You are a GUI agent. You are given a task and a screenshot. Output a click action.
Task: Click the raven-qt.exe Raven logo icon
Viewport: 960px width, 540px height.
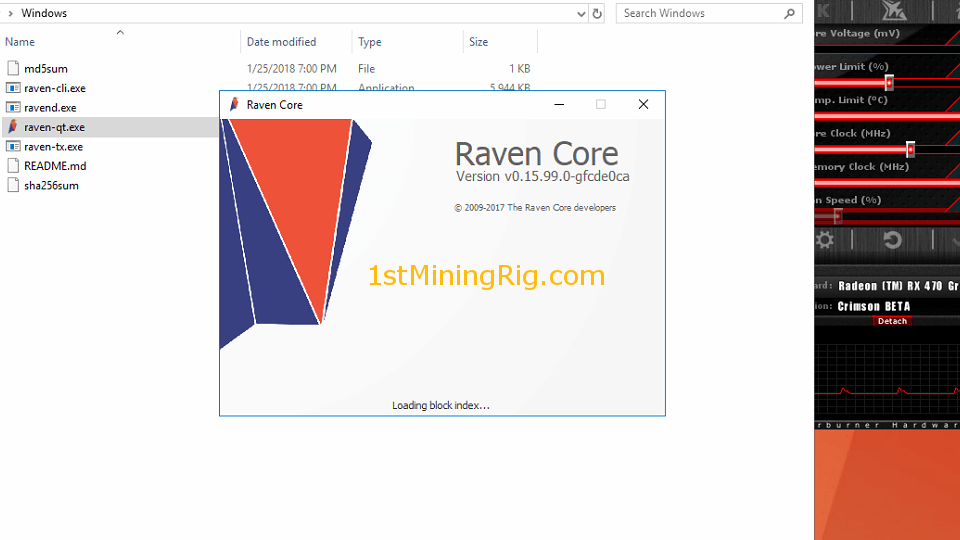tap(13, 127)
